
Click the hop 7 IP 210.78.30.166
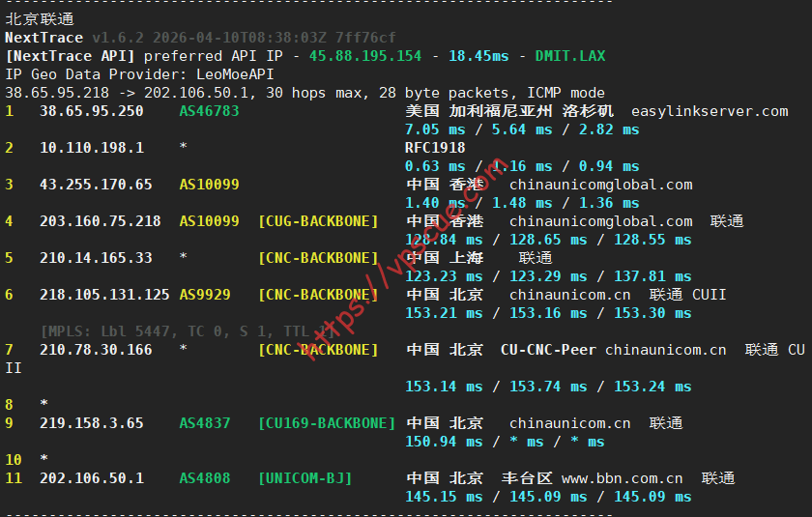pos(96,350)
